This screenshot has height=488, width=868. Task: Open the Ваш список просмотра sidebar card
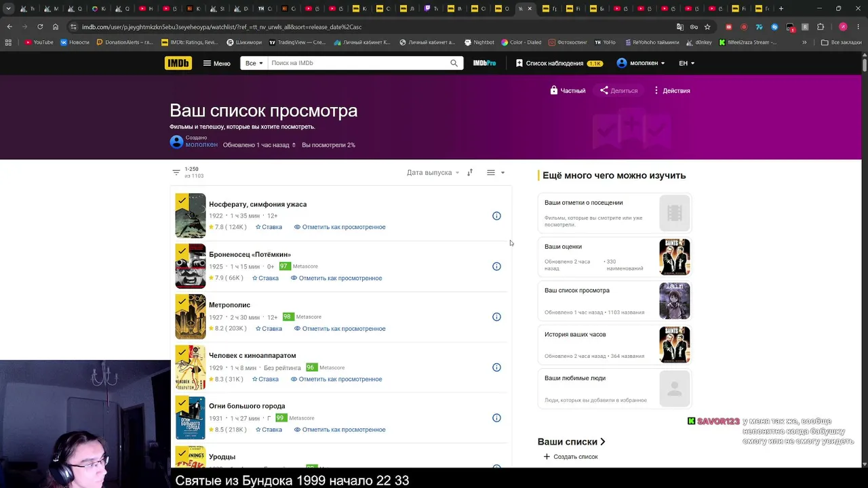pos(614,301)
